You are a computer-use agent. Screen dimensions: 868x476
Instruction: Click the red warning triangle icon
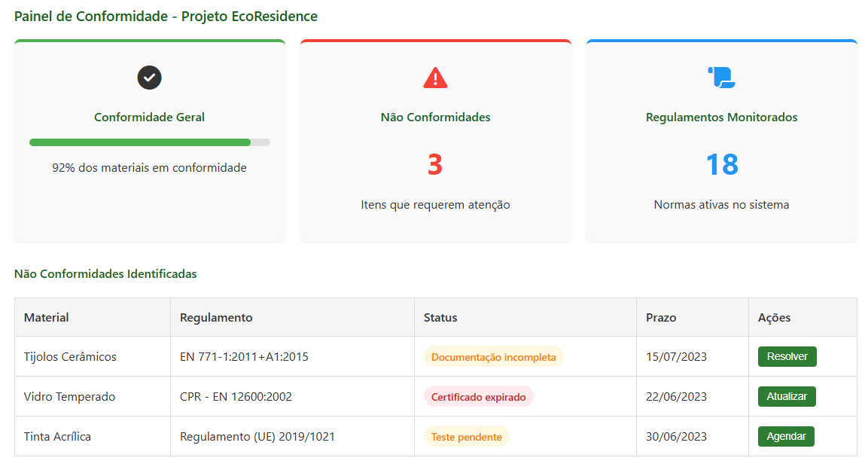(x=435, y=78)
